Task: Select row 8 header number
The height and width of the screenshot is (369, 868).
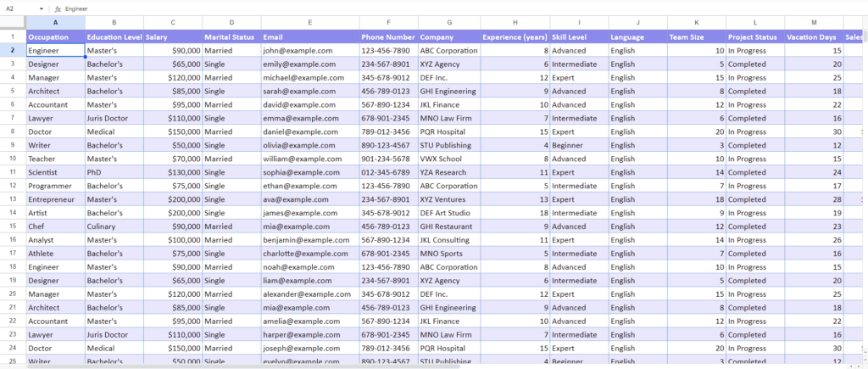Action: [x=13, y=131]
